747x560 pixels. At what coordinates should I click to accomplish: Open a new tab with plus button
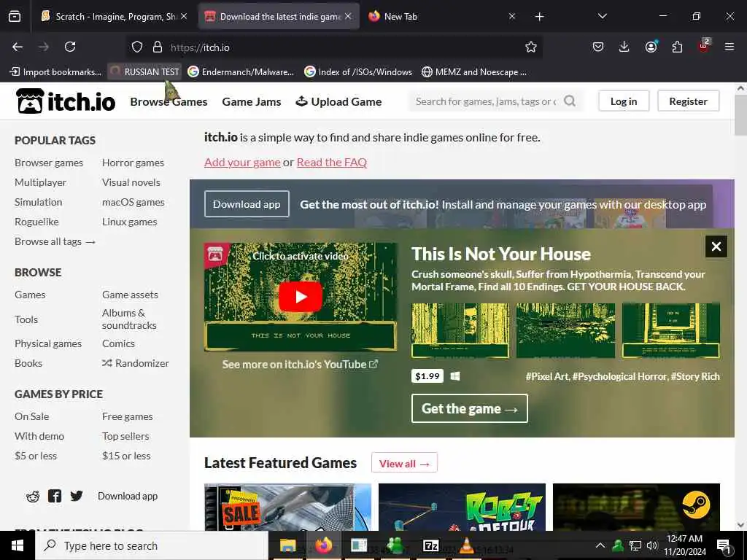coord(539,17)
